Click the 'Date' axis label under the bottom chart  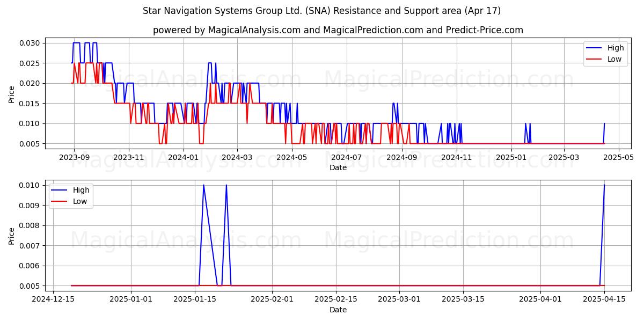(x=338, y=310)
